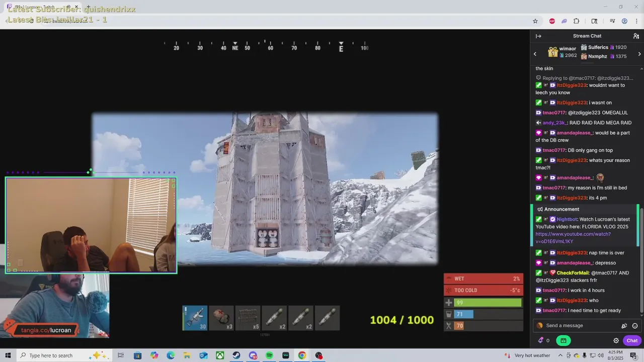
Task: Click the orange hunger bar showing 70
Action: [484, 326]
